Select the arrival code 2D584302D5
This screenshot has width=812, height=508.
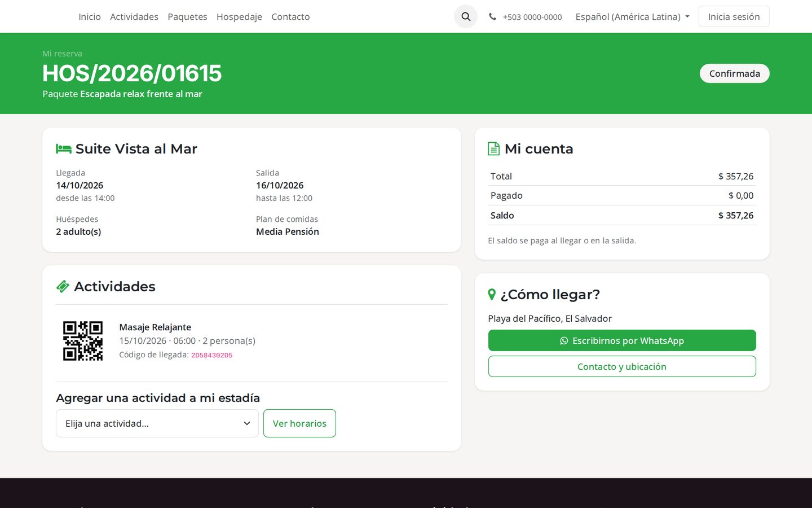point(212,356)
